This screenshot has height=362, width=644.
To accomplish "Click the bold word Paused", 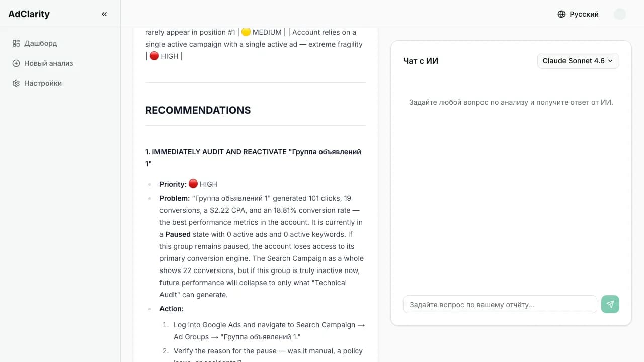I will 178,234.
